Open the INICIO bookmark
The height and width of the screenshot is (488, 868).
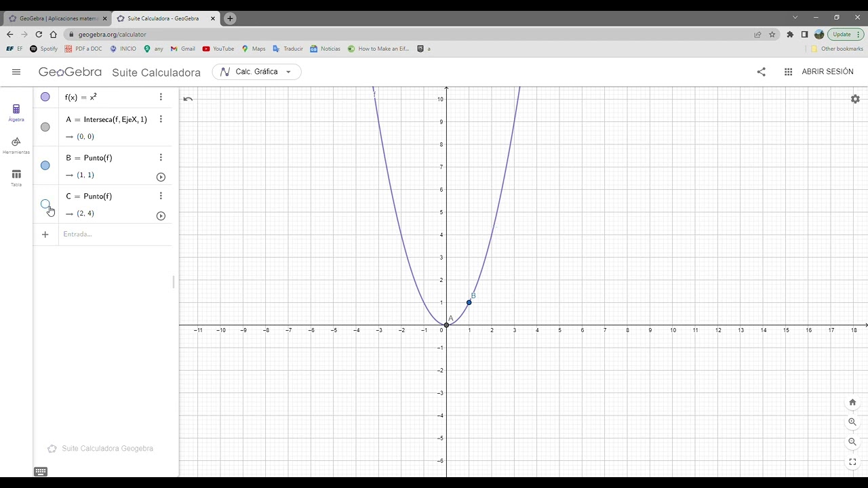pos(123,49)
